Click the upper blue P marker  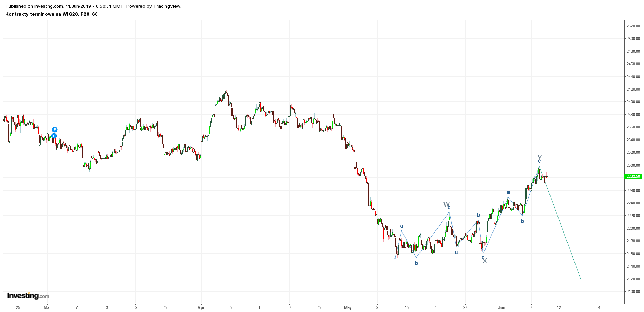55,130
